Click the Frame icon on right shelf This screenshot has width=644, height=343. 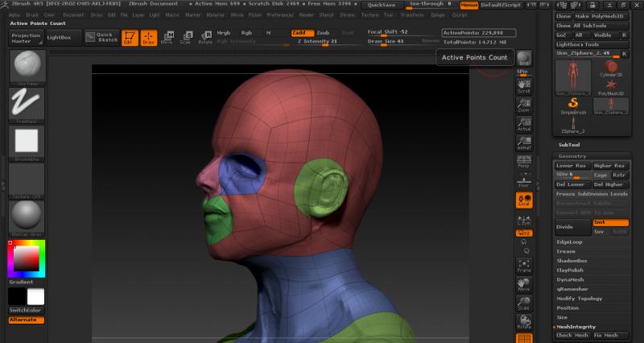(x=524, y=267)
